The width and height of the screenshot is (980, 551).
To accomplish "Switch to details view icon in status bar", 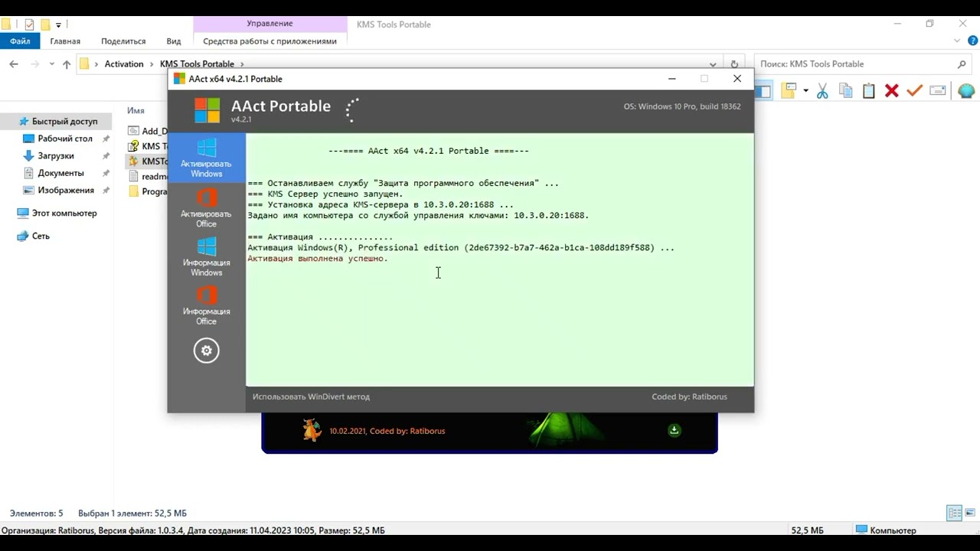I will pos(955,514).
